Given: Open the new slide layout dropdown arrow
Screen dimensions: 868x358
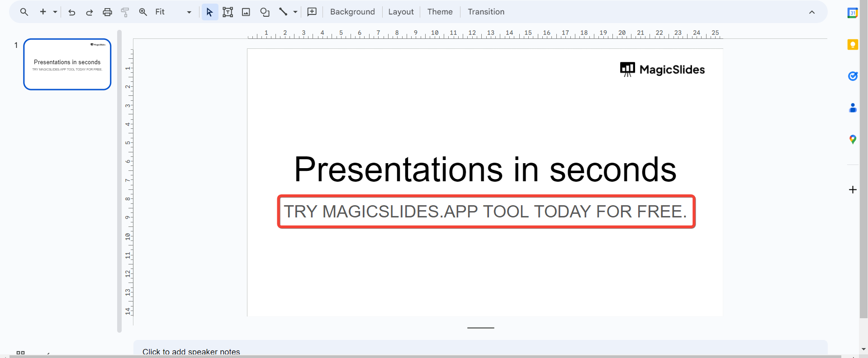Looking at the screenshot, I should point(55,12).
